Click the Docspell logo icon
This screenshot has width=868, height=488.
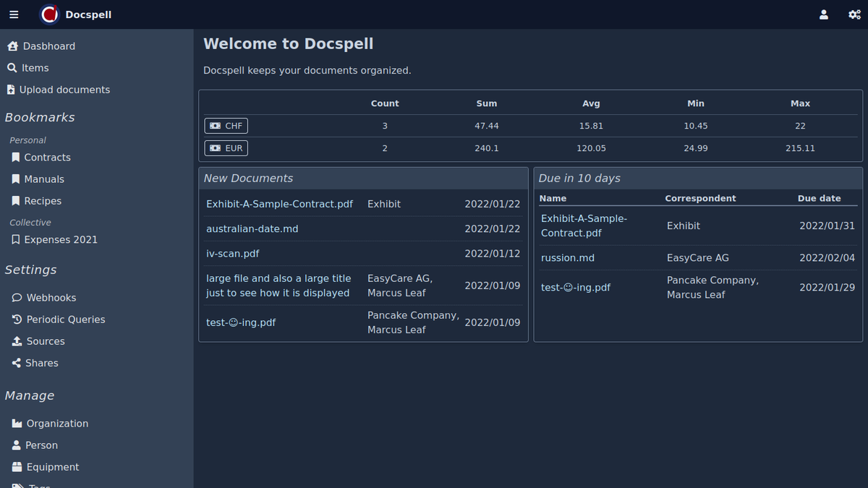point(49,14)
